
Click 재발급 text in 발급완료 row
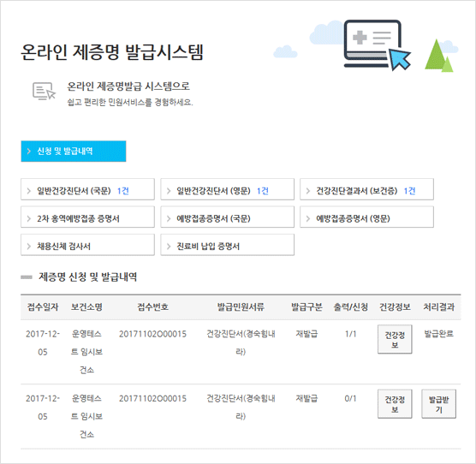(x=306, y=334)
